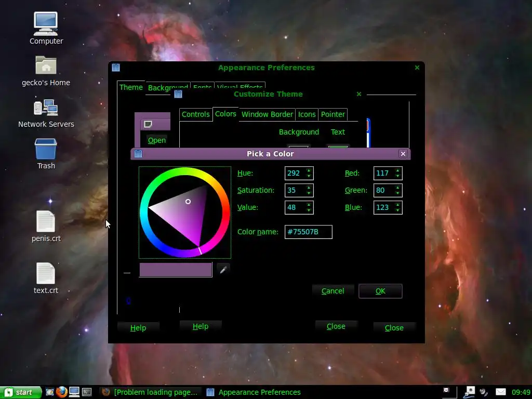
Task: Cancel the color selection
Action: click(x=332, y=291)
